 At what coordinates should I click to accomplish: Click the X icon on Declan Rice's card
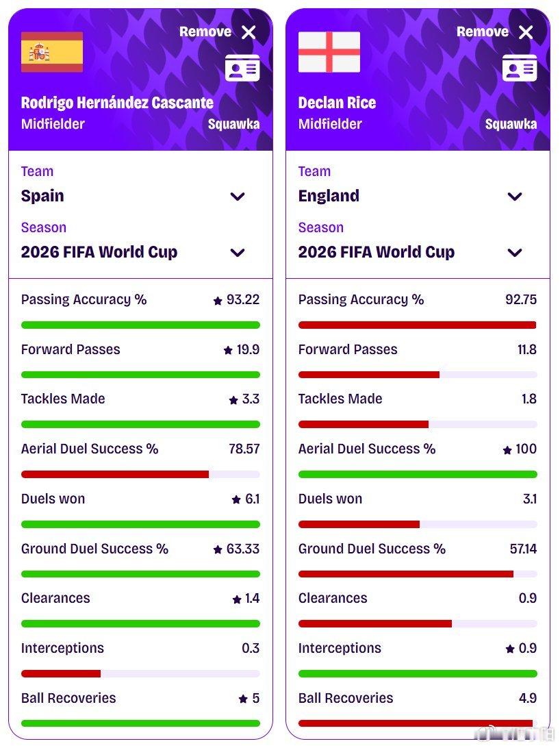coord(526,32)
